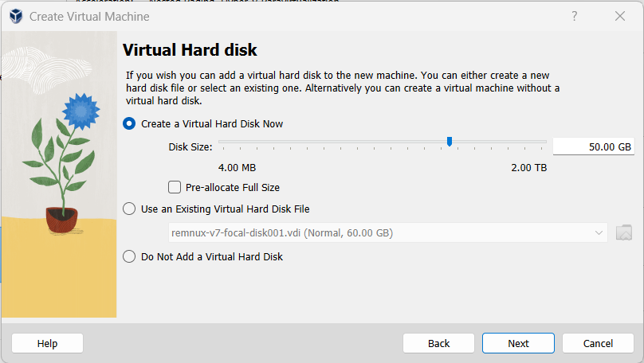644x363 pixels.
Task: Click the Help button
Action: tap(47, 343)
